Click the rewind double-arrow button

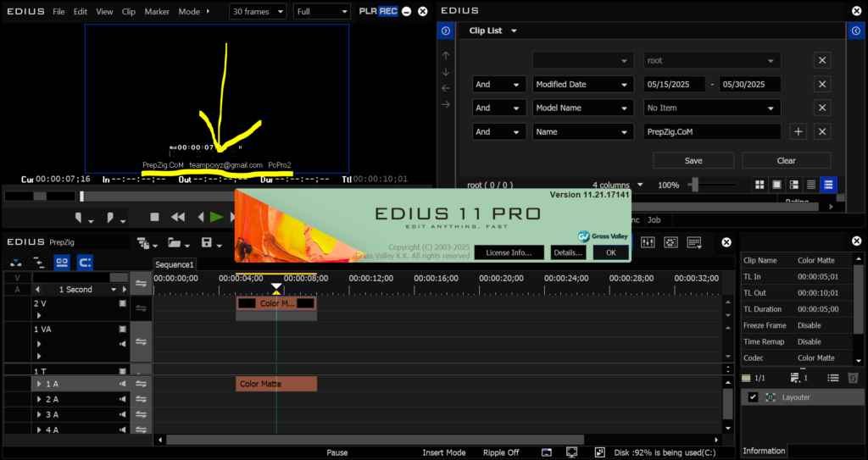tap(178, 218)
